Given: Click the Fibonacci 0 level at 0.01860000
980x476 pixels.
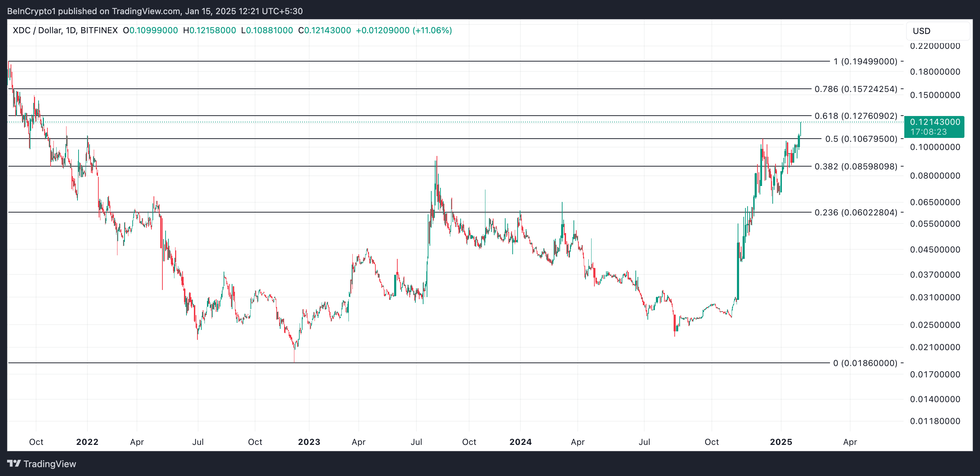Looking at the screenshot, I should (865, 363).
